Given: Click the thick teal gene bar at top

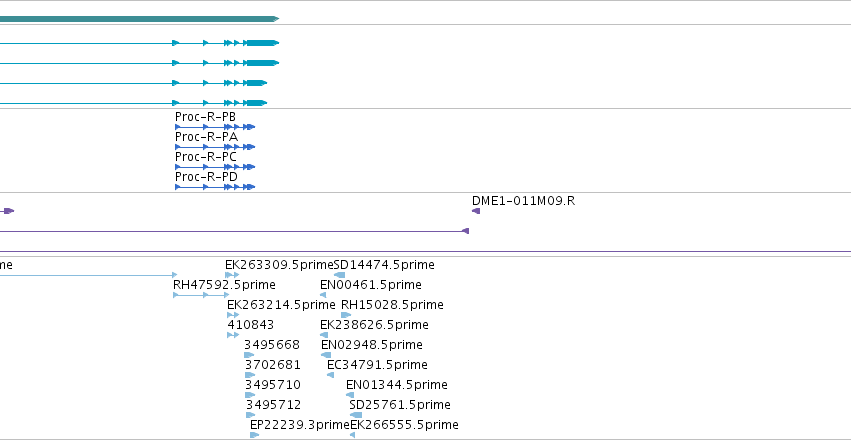Looking at the screenshot, I should coord(139,19).
